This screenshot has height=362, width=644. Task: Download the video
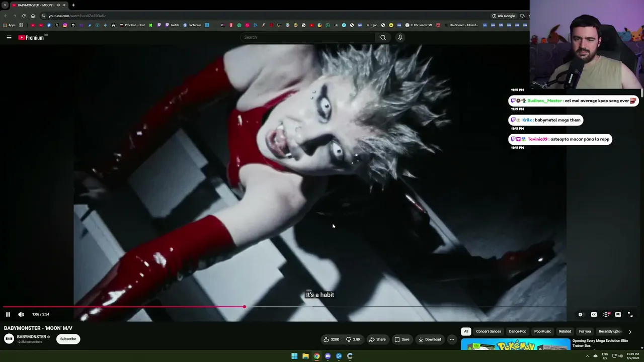tap(430, 339)
